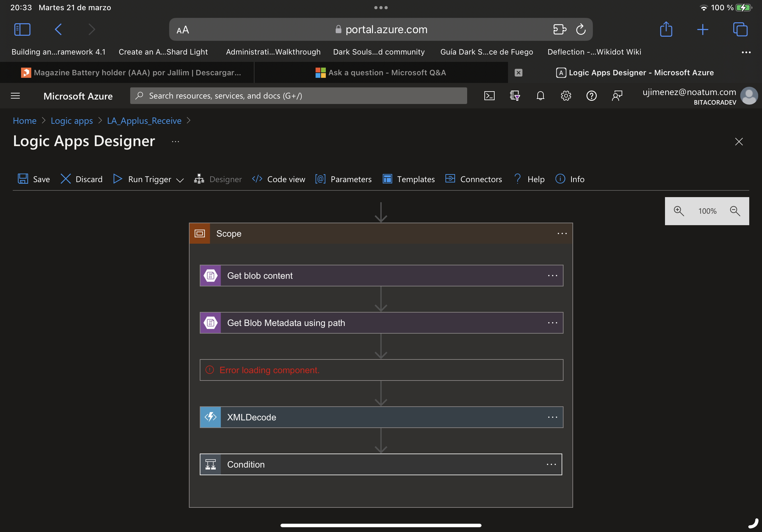Click the portal.azure.com address bar
This screenshot has height=532, width=762.
coord(381,30)
